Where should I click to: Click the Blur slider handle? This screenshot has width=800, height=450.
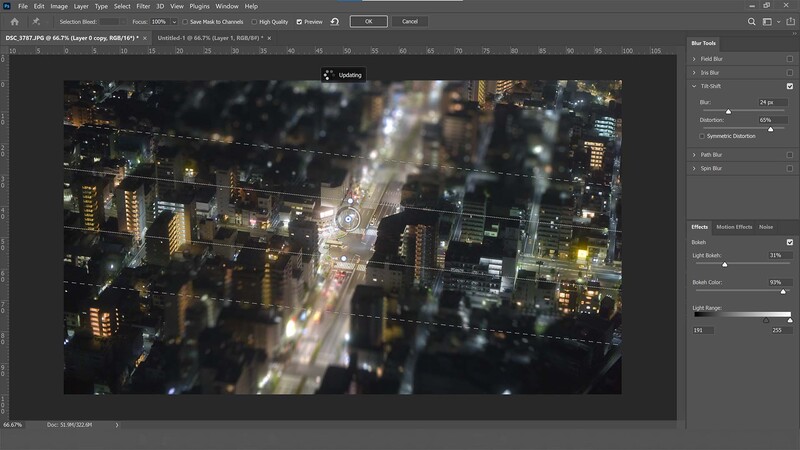pos(728,111)
